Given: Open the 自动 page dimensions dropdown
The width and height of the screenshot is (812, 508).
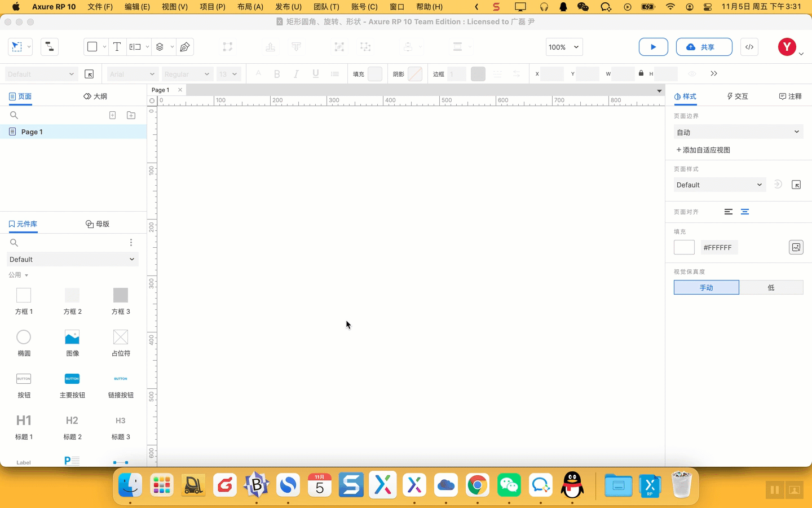Looking at the screenshot, I should point(739,132).
